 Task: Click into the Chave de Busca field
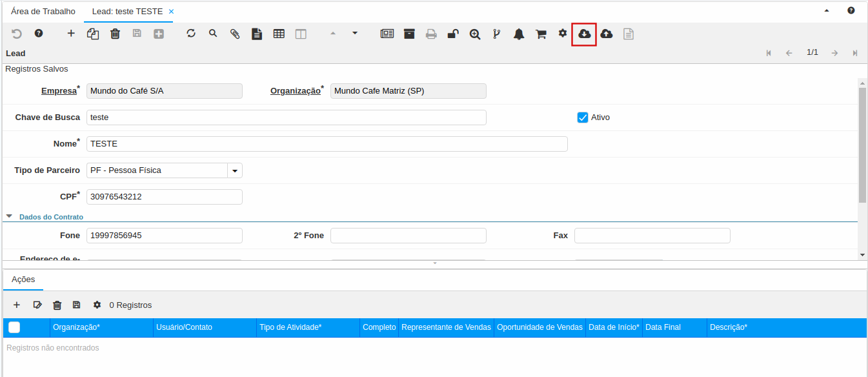[x=286, y=117]
